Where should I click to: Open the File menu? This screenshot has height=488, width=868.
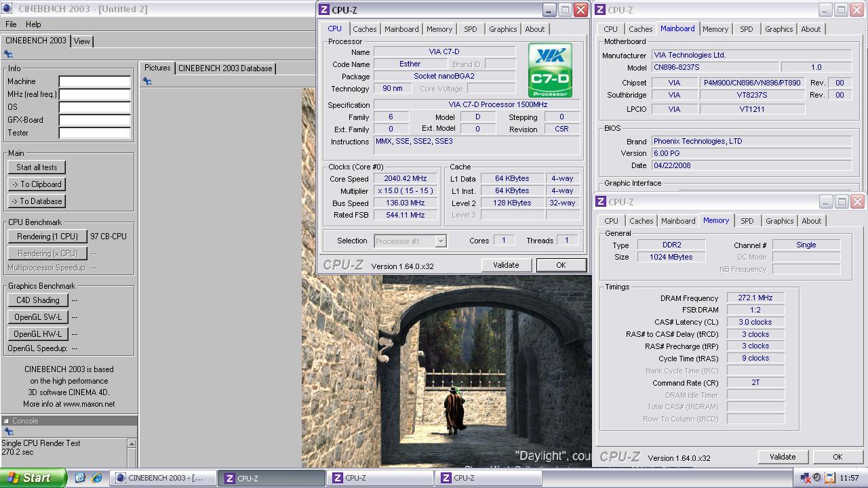pyautogui.click(x=11, y=24)
